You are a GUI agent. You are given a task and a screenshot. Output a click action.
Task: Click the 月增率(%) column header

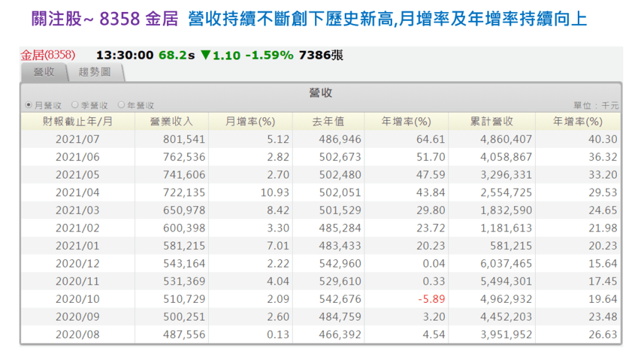click(x=250, y=122)
